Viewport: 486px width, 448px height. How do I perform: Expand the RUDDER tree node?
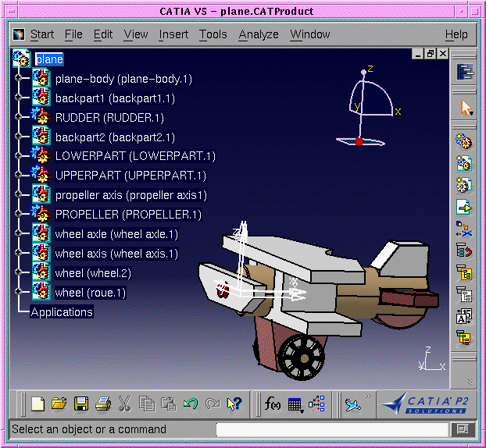(18, 117)
